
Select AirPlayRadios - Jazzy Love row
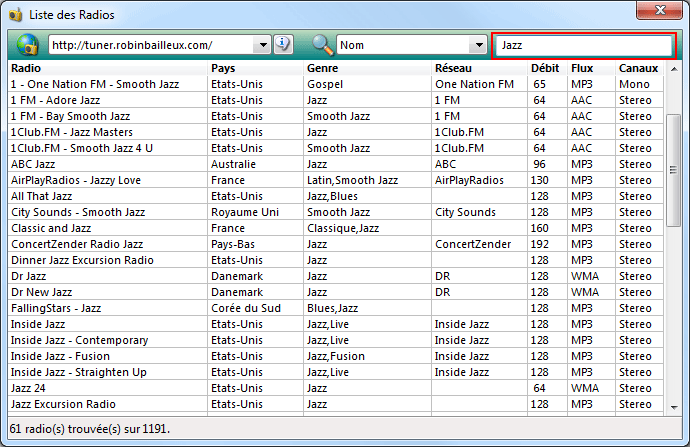(x=335, y=180)
